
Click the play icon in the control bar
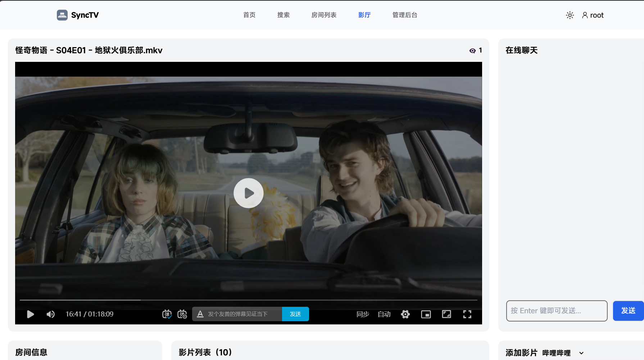(x=31, y=314)
